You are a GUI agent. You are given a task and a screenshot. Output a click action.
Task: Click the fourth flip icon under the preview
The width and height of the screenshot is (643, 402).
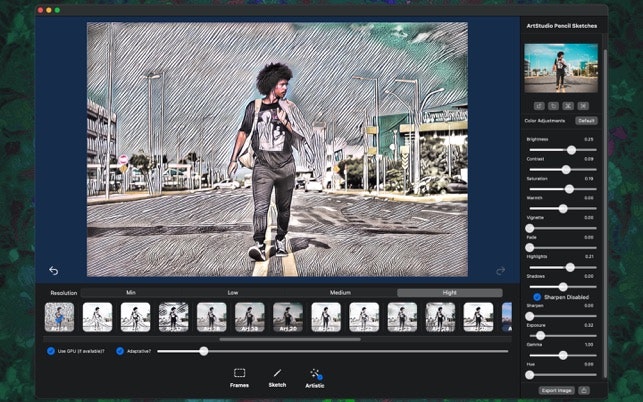tap(583, 106)
